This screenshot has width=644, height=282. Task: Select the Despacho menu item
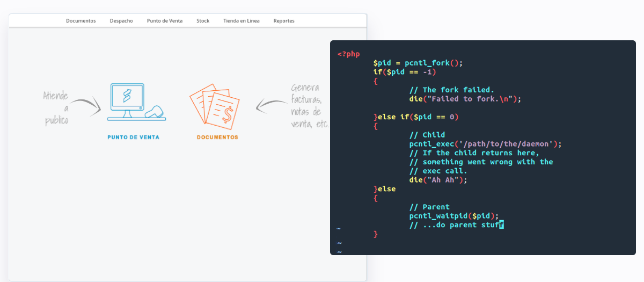[x=121, y=21]
